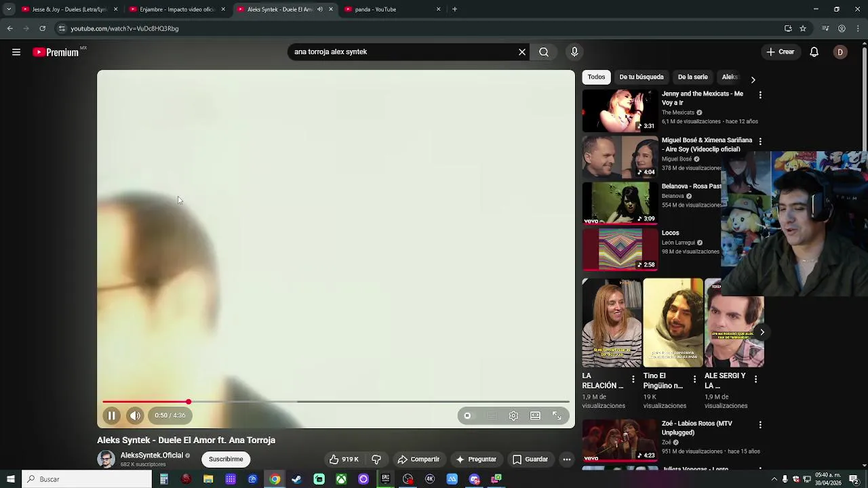Open the player settings gear

[513, 415]
